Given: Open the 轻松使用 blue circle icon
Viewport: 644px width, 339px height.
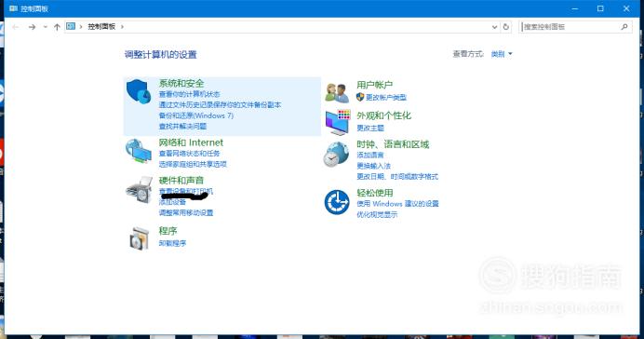Looking at the screenshot, I should pos(337,202).
